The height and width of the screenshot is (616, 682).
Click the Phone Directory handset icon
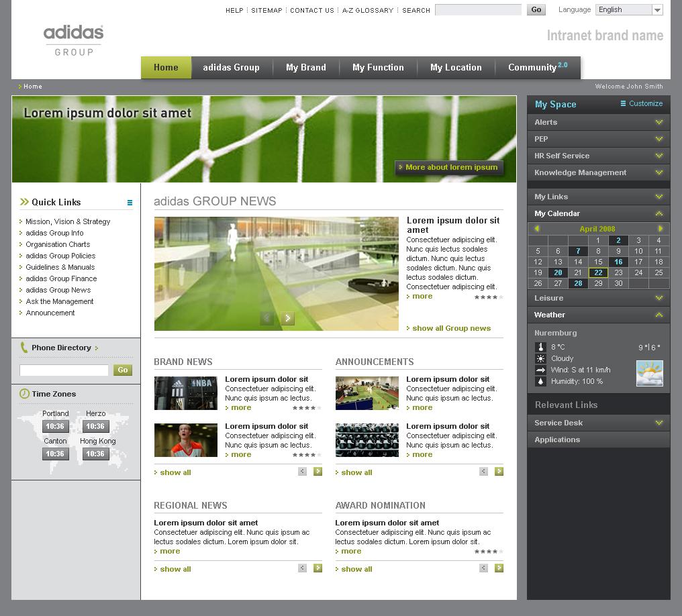(x=23, y=348)
